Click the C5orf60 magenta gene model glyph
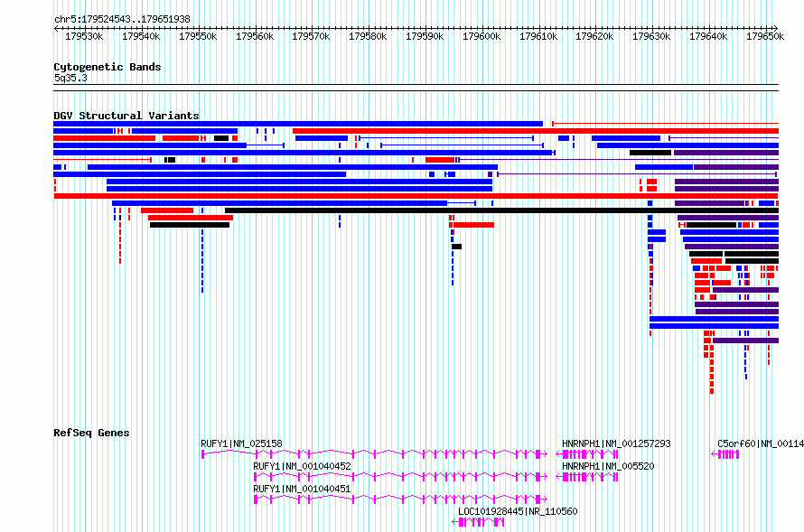804x532 pixels. point(725,454)
